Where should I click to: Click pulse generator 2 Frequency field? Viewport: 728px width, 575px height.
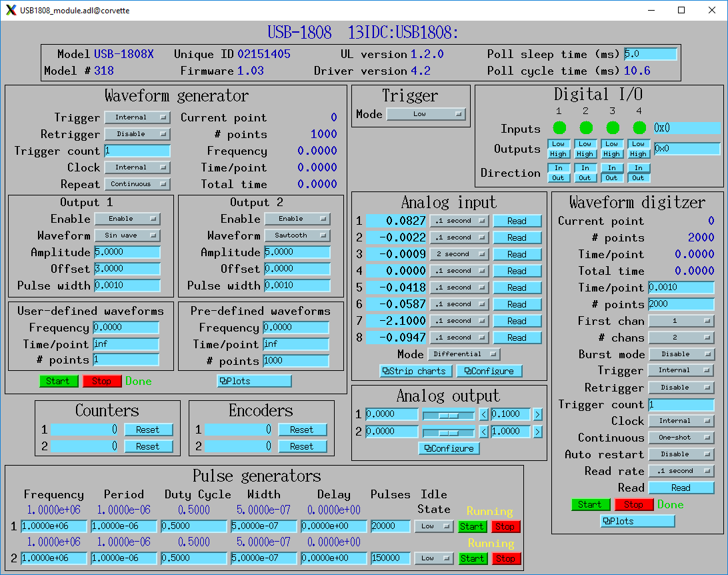coord(54,558)
